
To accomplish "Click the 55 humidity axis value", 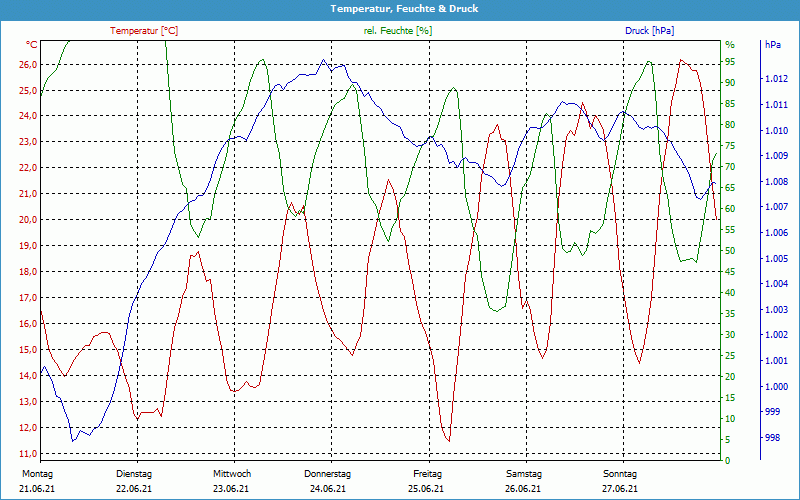I will coord(730,230).
